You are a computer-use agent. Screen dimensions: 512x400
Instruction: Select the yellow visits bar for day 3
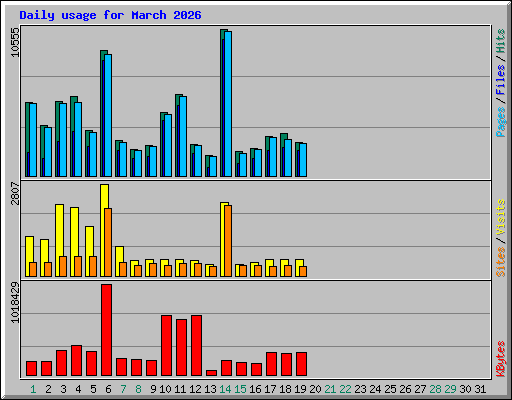tap(59, 240)
